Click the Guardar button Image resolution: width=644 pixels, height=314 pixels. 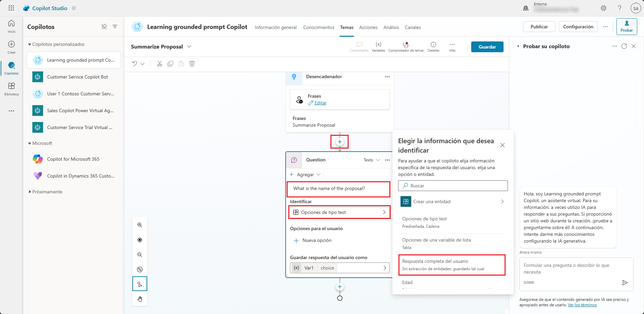coord(487,47)
